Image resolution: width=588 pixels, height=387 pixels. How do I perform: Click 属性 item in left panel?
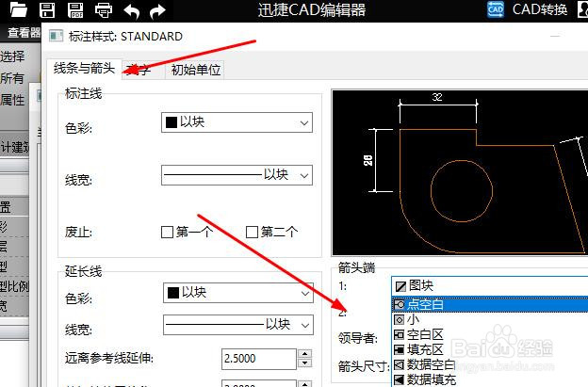click(x=12, y=100)
